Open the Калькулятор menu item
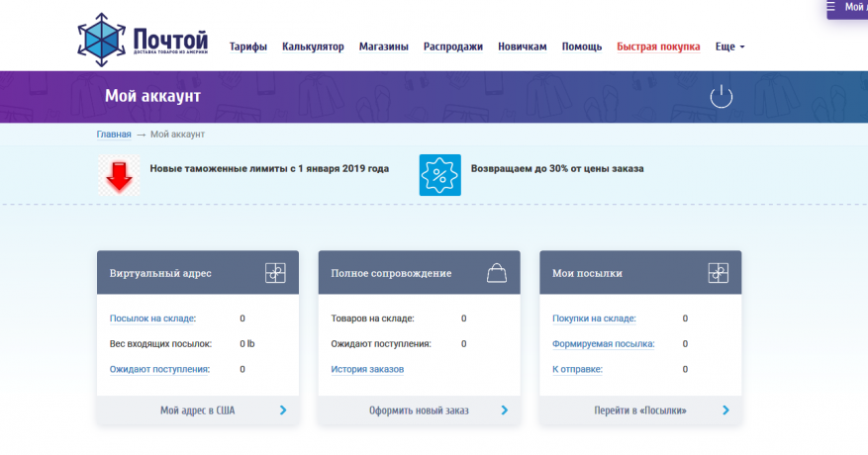This screenshot has width=868, height=455. pos(313,46)
